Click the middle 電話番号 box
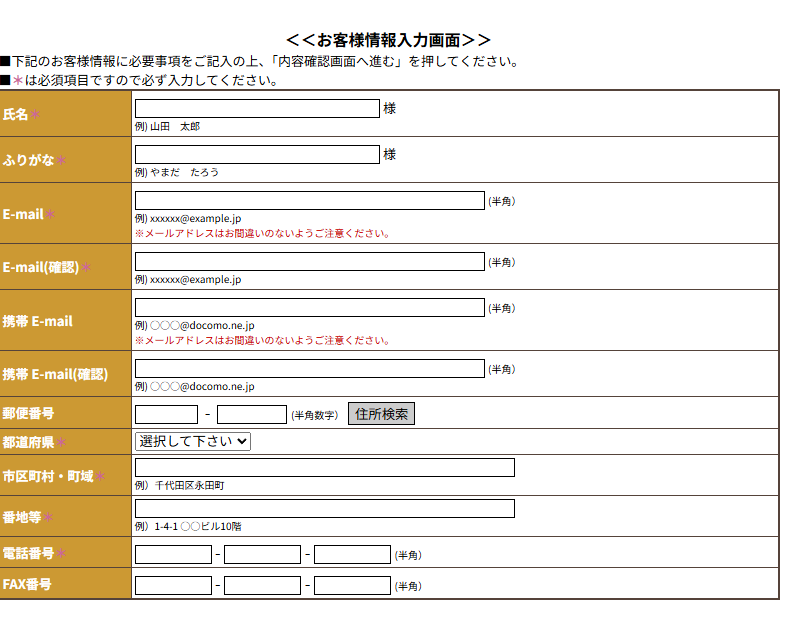 (x=262, y=555)
